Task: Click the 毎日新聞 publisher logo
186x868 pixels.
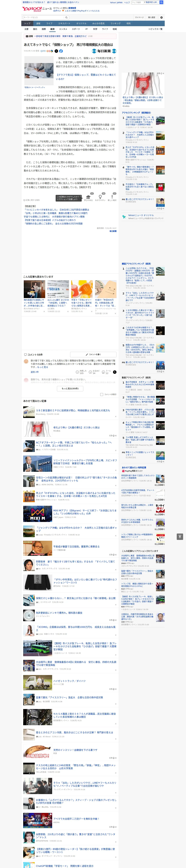Action: [x=104, y=51]
